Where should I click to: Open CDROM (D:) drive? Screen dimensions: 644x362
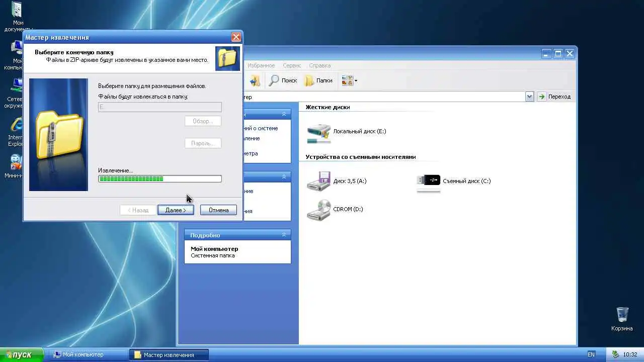coord(335,210)
